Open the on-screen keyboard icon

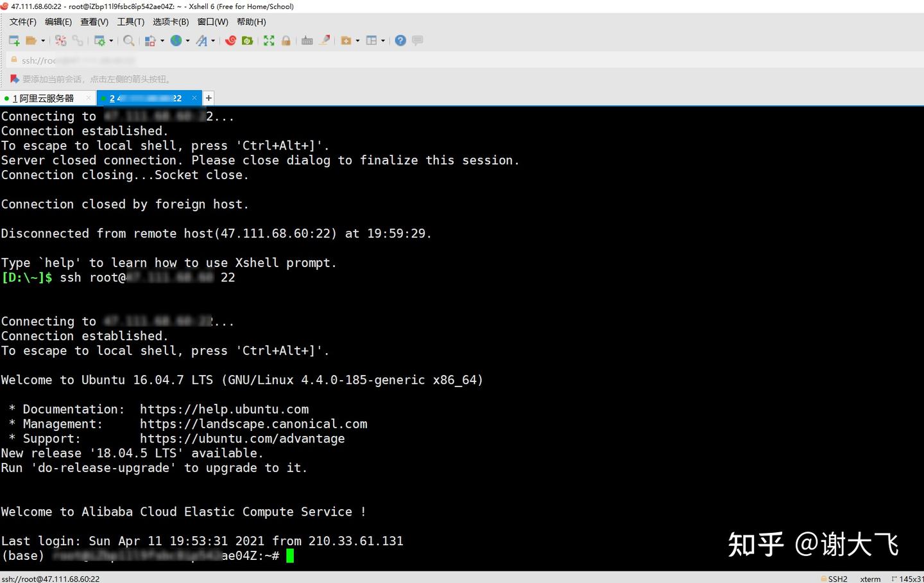pyautogui.click(x=307, y=40)
